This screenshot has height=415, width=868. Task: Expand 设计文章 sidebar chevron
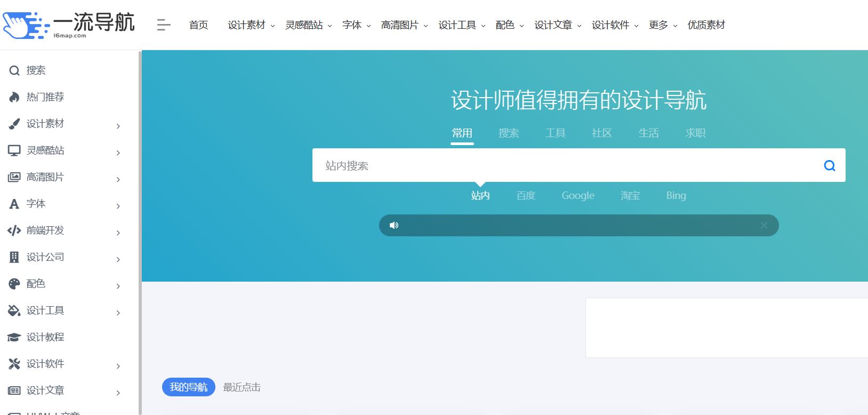[x=118, y=393]
